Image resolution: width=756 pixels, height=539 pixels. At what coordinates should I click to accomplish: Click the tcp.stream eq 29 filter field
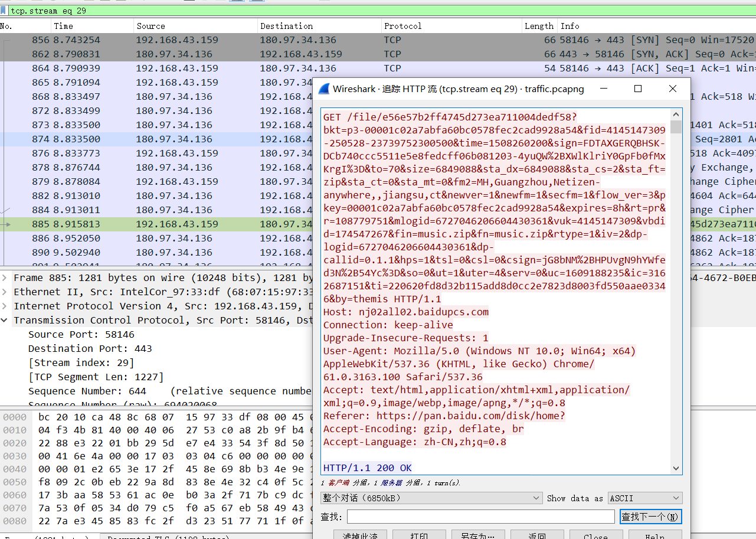(378, 11)
